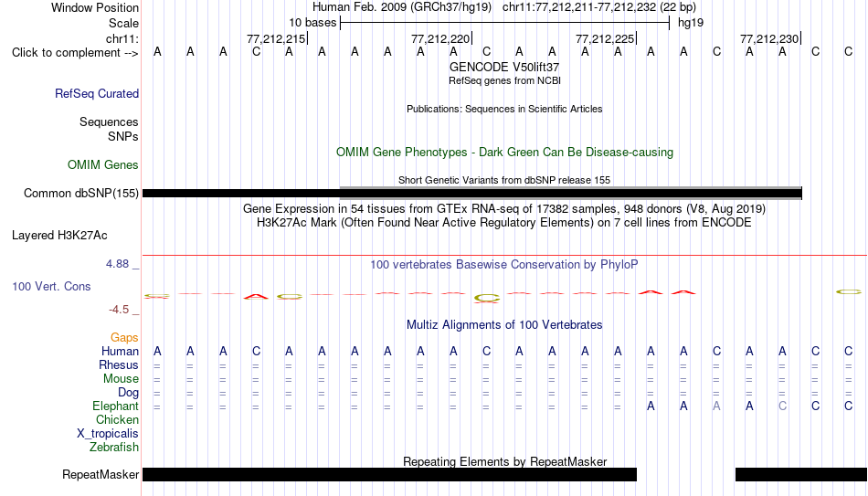The height and width of the screenshot is (496, 868).
Task: Select the Common dbSNP(155) track label
Action: 81,194
